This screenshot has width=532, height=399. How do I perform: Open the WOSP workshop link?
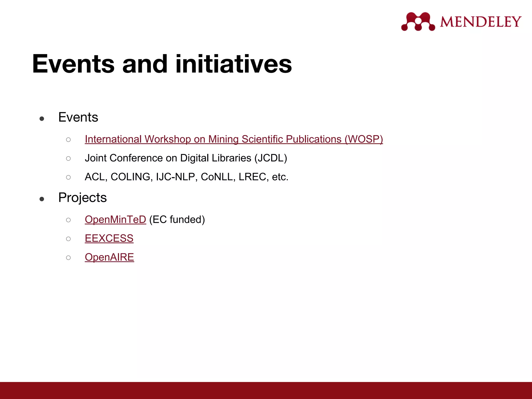coord(234,139)
